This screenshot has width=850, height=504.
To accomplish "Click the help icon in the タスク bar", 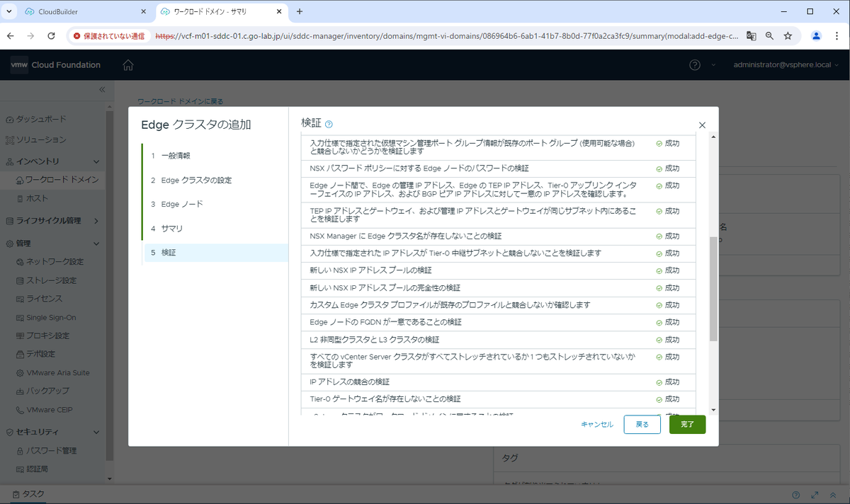I will pos(796,495).
